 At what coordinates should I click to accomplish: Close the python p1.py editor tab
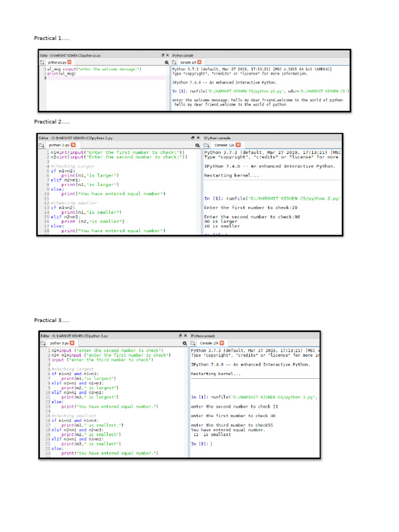point(70,62)
